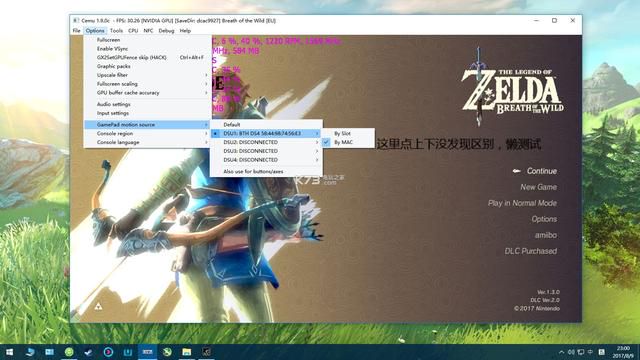Image resolution: width=640 pixels, height=360 pixels.
Task: Open the File Explorer folder taskbar icon
Action: point(187,352)
